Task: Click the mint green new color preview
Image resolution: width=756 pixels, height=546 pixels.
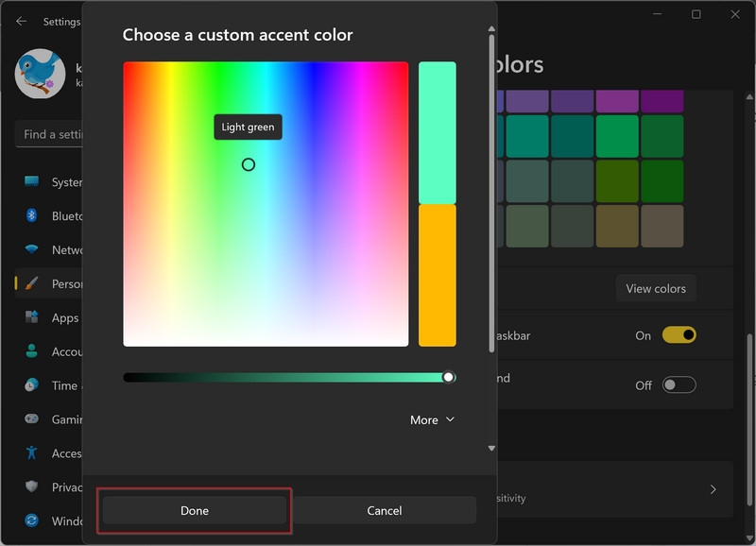Action: tap(438, 132)
